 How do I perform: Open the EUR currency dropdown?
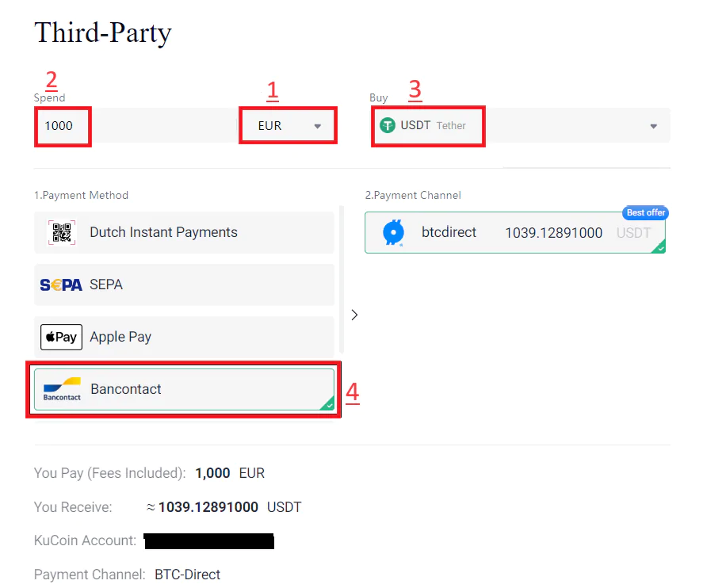(x=289, y=126)
